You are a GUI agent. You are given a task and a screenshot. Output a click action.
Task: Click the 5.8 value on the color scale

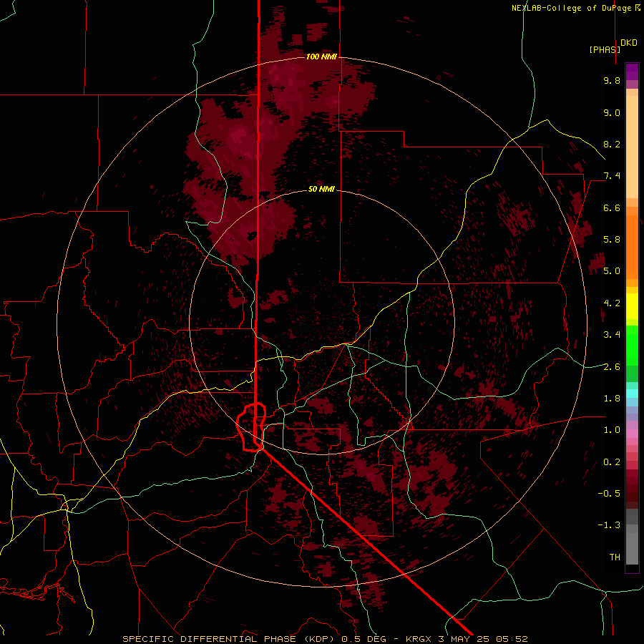(612, 240)
